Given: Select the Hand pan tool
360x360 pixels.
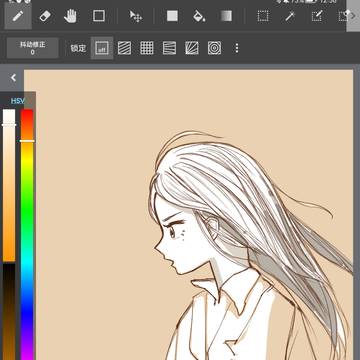Looking at the screenshot, I should [70, 16].
